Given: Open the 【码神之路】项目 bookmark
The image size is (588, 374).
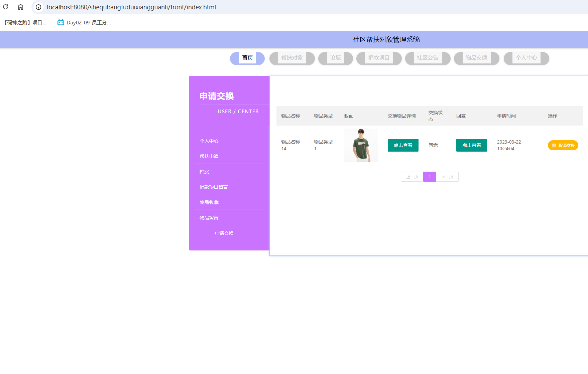Looking at the screenshot, I should (x=25, y=22).
